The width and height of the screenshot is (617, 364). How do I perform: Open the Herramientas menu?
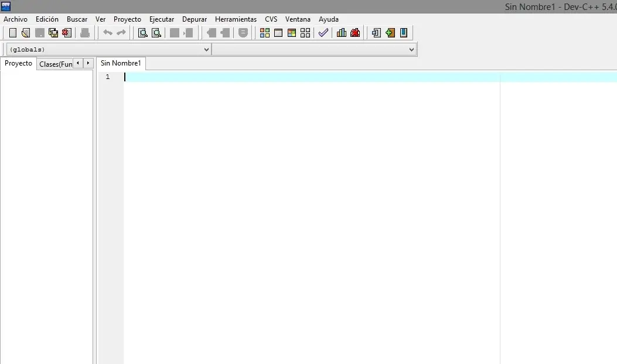click(x=236, y=19)
